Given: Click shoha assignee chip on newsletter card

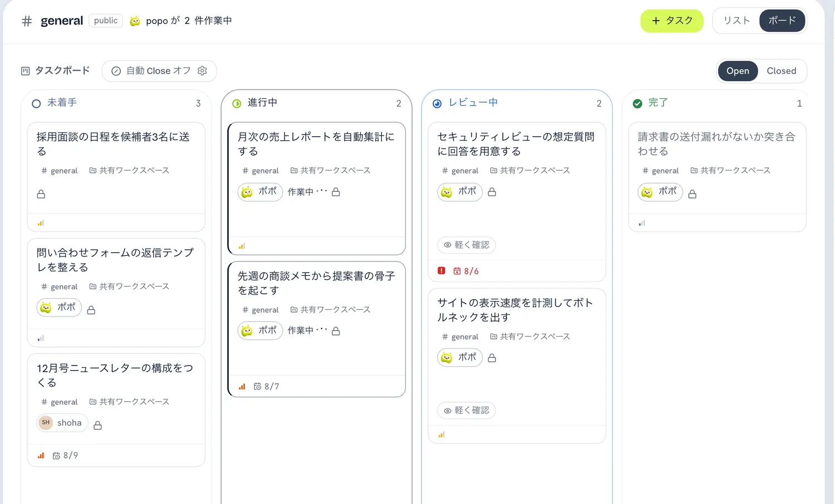Looking at the screenshot, I should pos(62,423).
